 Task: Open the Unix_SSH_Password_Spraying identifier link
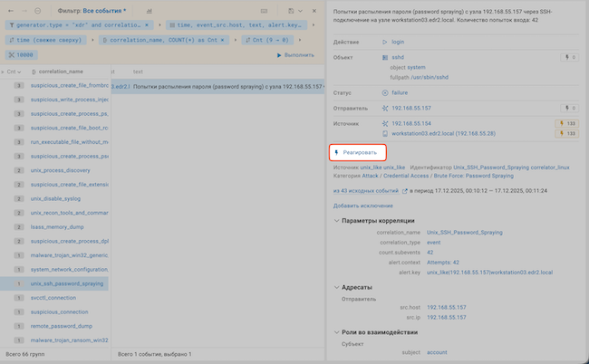click(x=491, y=168)
